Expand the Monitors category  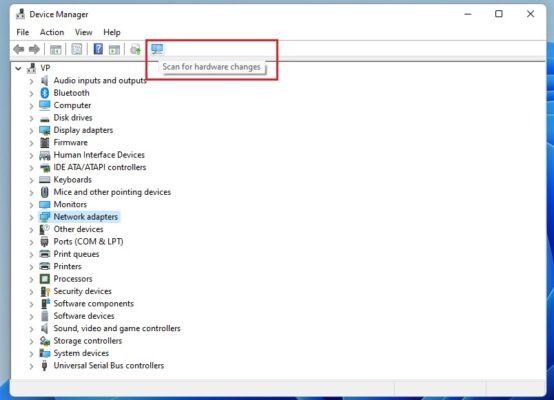pyautogui.click(x=31, y=205)
